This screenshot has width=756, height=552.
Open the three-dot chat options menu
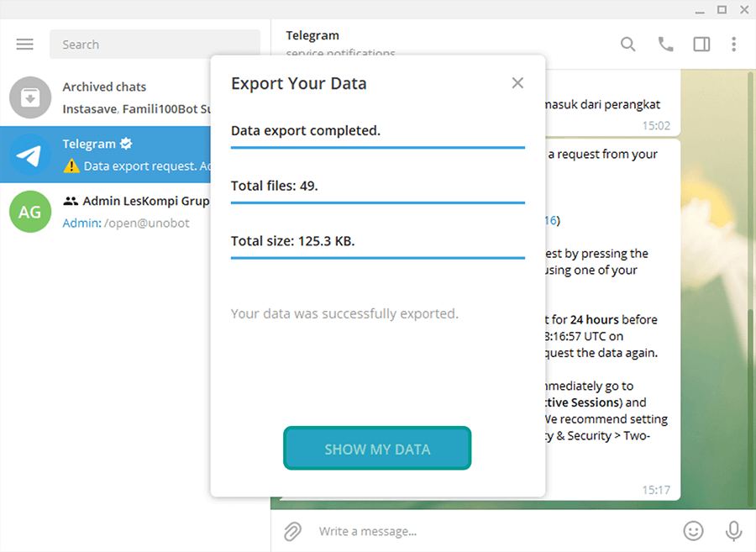pyautogui.click(x=734, y=45)
